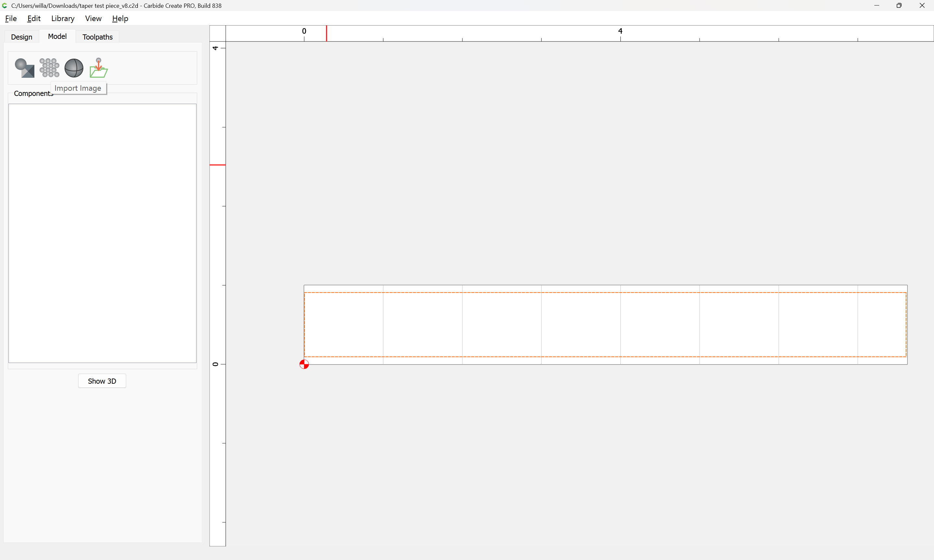Screen dimensions: 934x560
Task: Switch to the Design tab
Action: click(21, 37)
